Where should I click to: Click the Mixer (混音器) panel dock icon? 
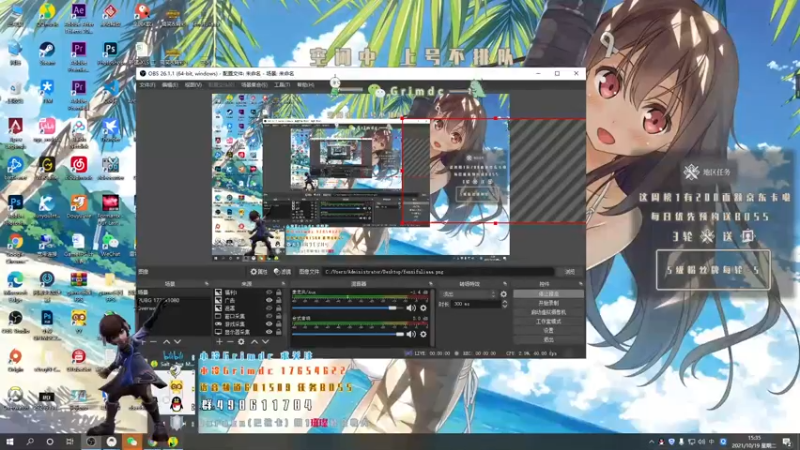point(430,284)
